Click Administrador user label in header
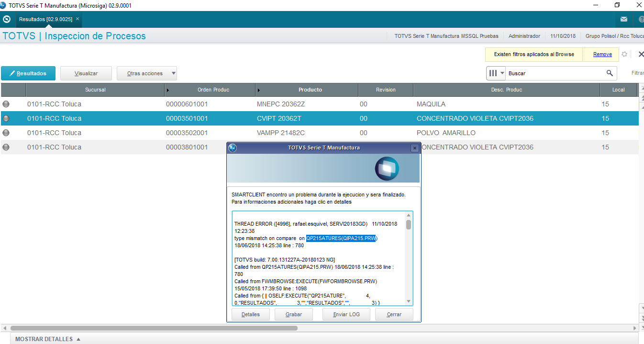Image resolution: width=644 pixels, height=344 pixels. (x=524, y=36)
